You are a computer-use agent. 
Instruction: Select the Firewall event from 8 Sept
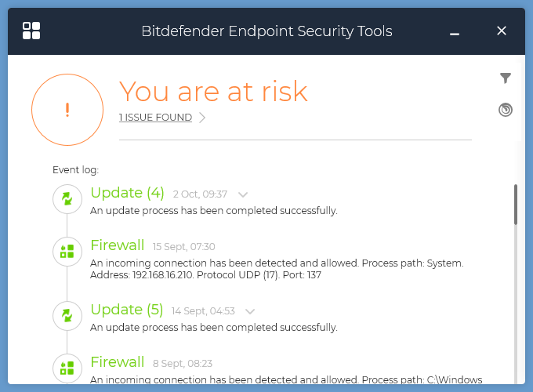tap(118, 361)
